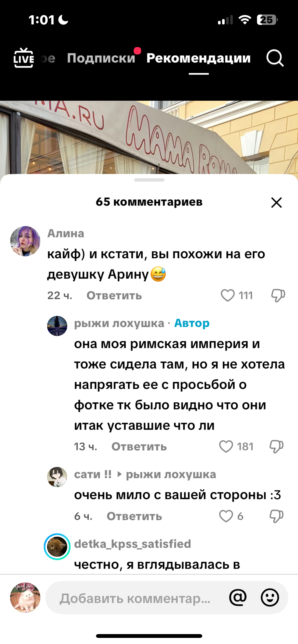Select the Рекомендации tab

(199, 58)
